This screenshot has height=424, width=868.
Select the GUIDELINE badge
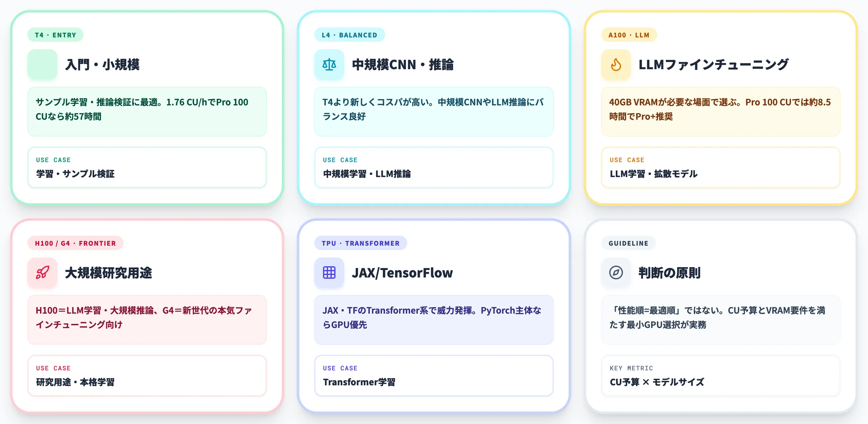(628, 243)
